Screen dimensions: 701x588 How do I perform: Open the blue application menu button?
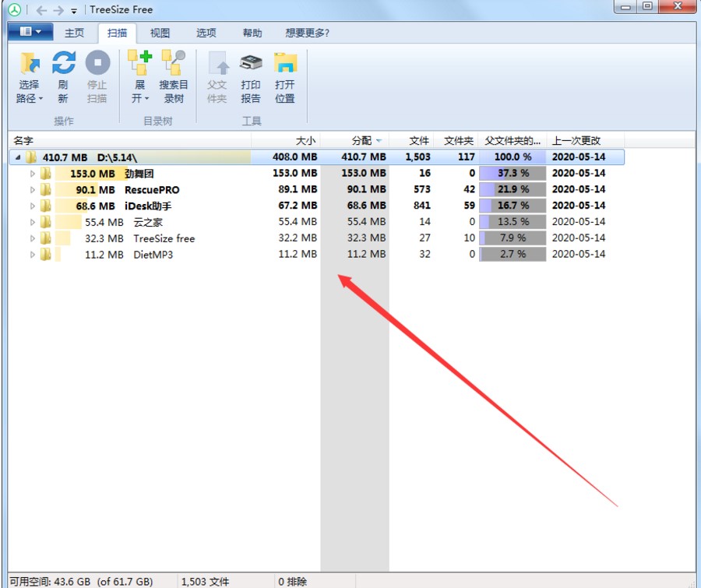tap(30, 32)
